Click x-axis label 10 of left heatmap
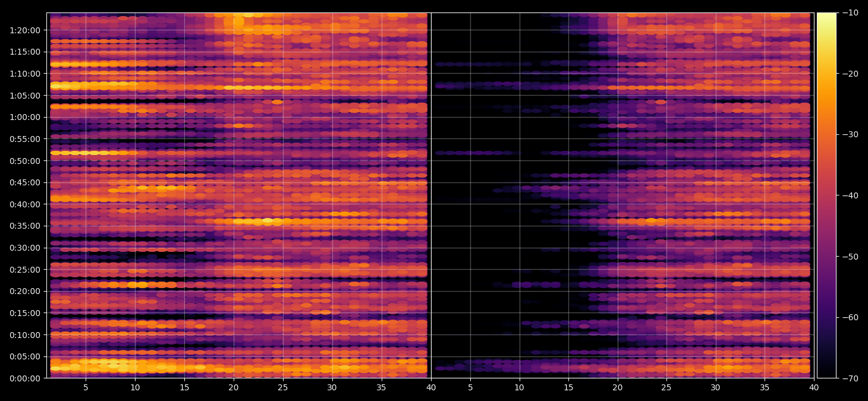 pos(135,388)
